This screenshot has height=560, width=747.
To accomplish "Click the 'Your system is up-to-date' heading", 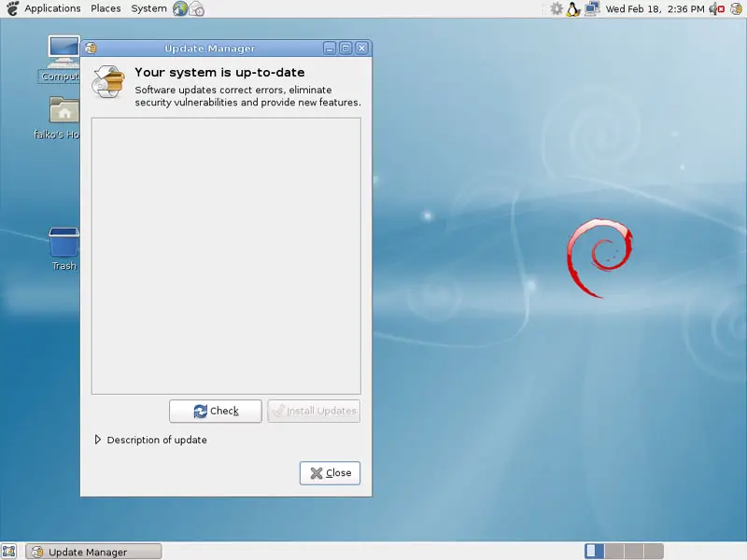I will [219, 73].
